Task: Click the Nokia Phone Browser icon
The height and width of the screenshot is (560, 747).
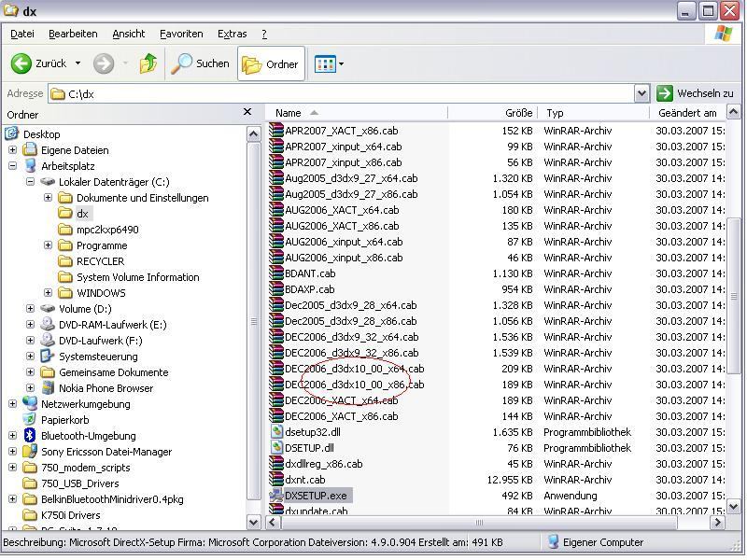Action: [x=48, y=387]
